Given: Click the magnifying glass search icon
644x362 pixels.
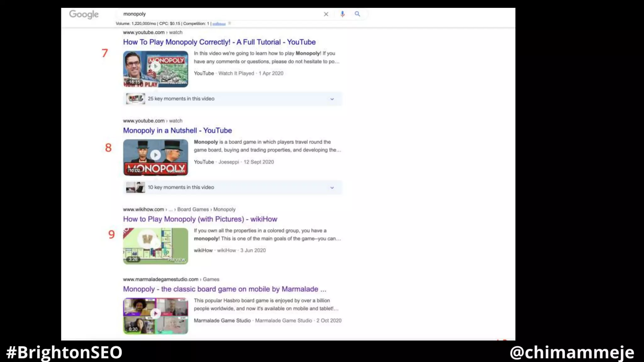Looking at the screenshot, I should (357, 14).
